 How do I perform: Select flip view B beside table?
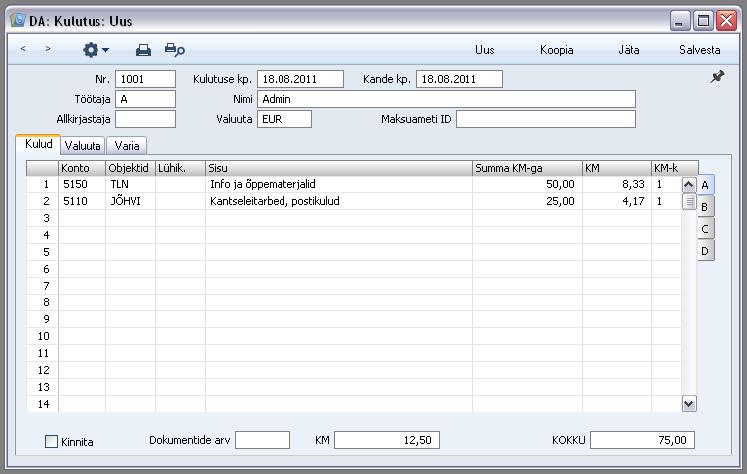click(705, 207)
